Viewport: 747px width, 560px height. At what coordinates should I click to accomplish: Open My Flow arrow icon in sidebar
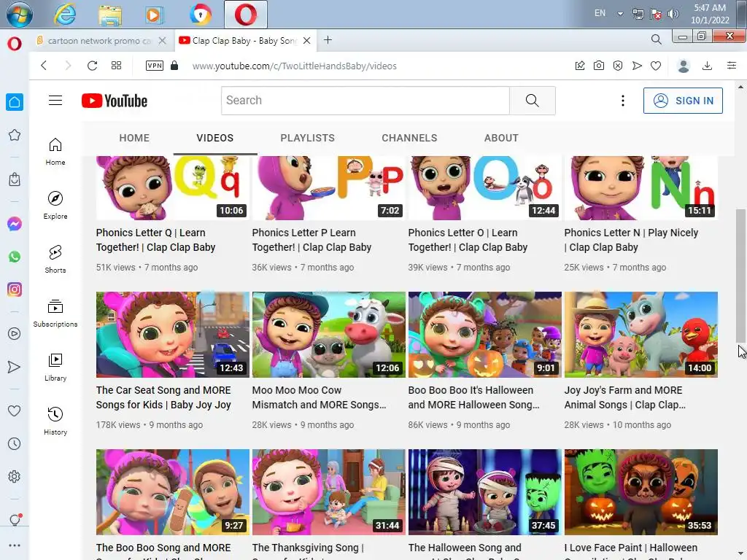pos(15,367)
